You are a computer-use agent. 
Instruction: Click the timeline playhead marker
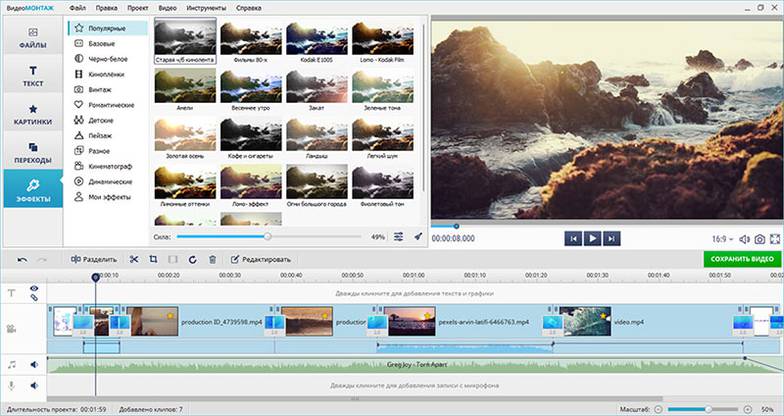(96, 276)
